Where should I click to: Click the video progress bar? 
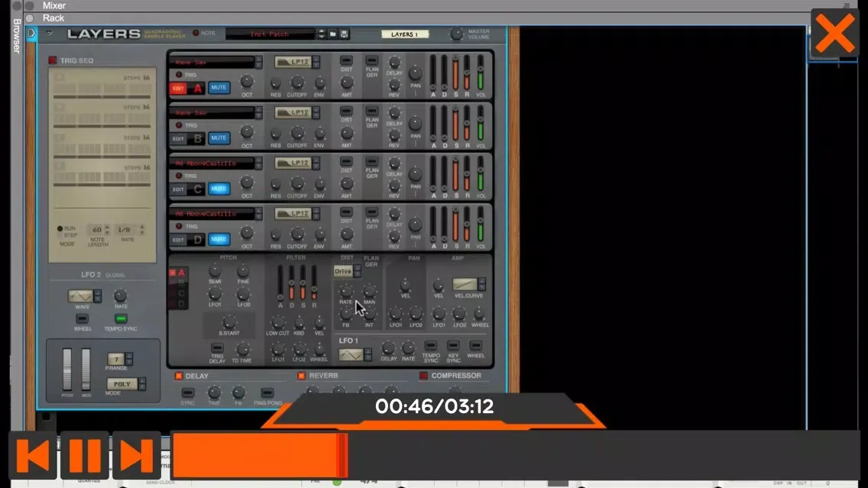point(515,455)
